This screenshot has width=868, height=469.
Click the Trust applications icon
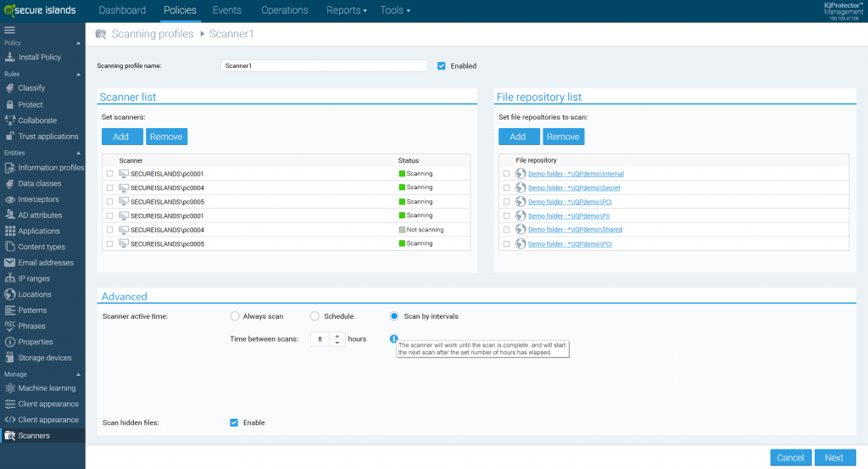[x=9, y=137]
